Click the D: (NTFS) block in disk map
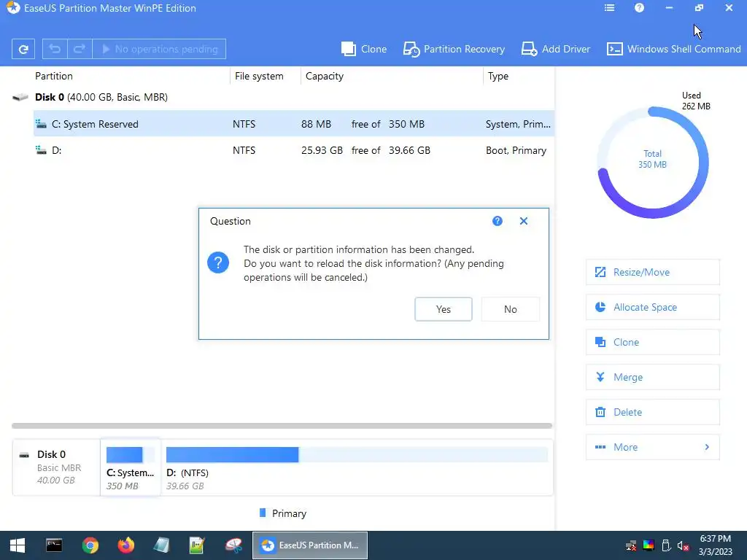747x560 pixels. [357, 467]
